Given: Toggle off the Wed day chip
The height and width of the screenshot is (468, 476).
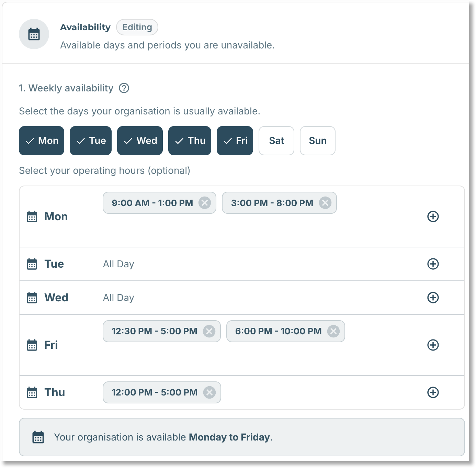Looking at the screenshot, I should tap(140, 141).
